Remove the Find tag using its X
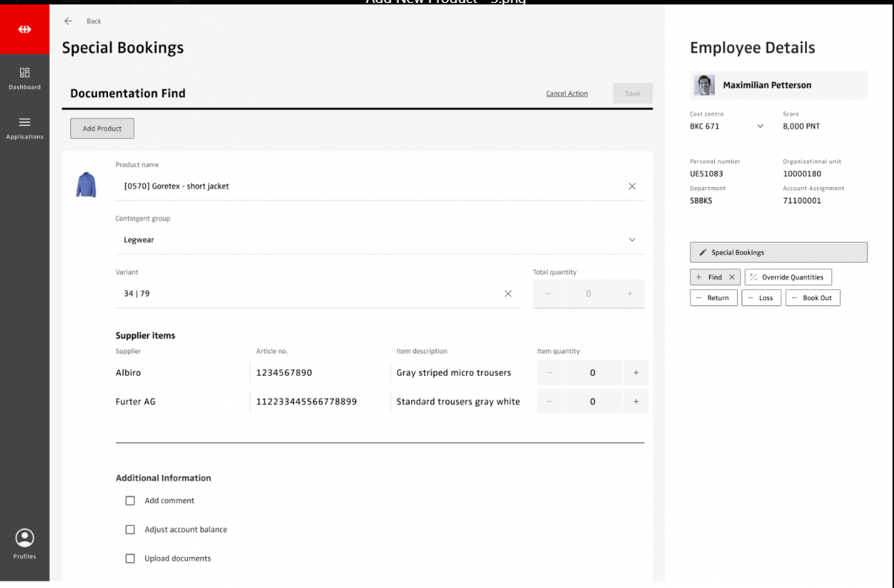 pos(732,277)
